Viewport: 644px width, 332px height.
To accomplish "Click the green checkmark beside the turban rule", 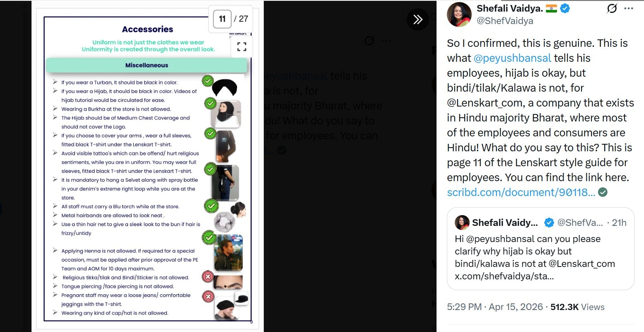I will coord(207,80).
